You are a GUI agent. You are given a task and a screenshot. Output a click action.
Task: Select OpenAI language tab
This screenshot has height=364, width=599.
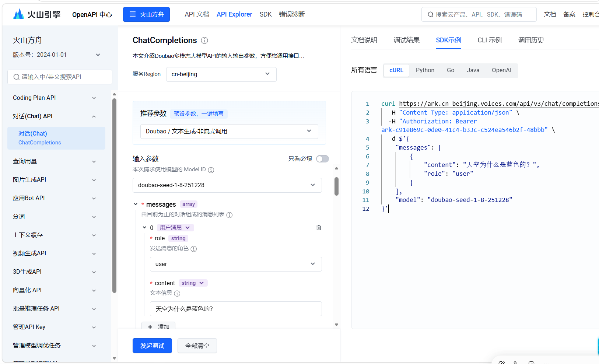[501, 70]
